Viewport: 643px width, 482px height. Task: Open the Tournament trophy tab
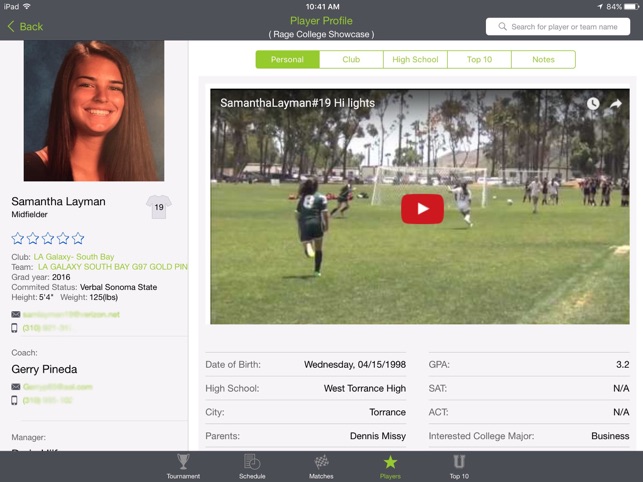click(183, 466)
